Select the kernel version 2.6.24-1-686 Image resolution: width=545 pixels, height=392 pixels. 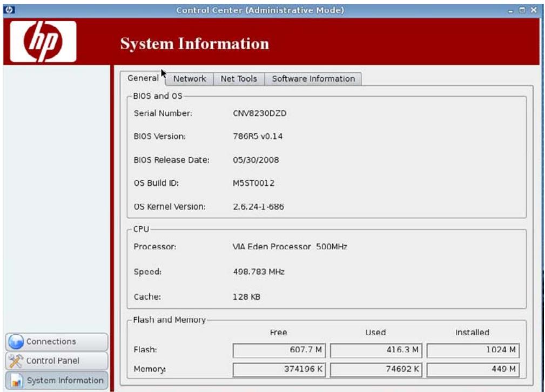pyautogui.click(x=258, y=207)
